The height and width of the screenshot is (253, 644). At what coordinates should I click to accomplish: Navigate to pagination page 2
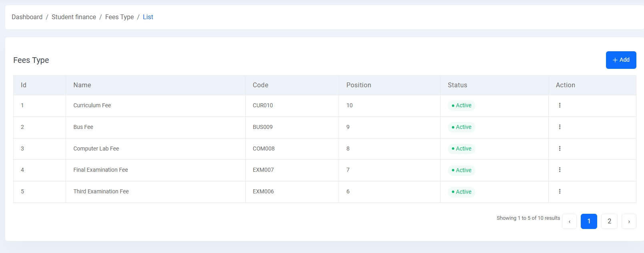(x=609, y=221)
